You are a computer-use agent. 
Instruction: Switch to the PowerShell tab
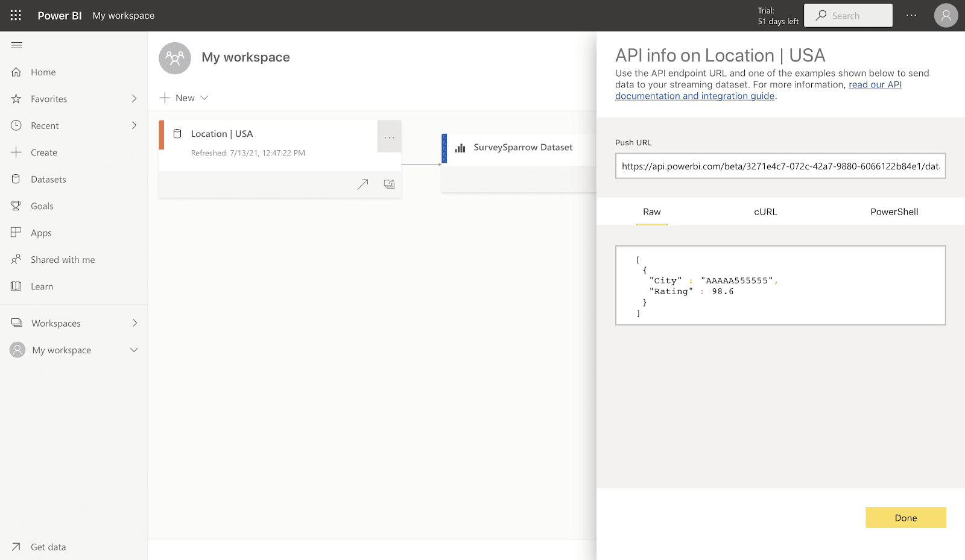[x=894, y=212]
